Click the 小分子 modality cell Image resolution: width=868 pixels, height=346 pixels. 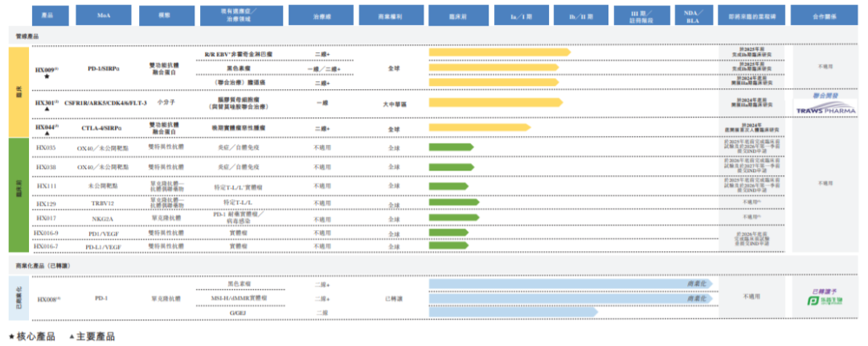(x=166, y=102)
